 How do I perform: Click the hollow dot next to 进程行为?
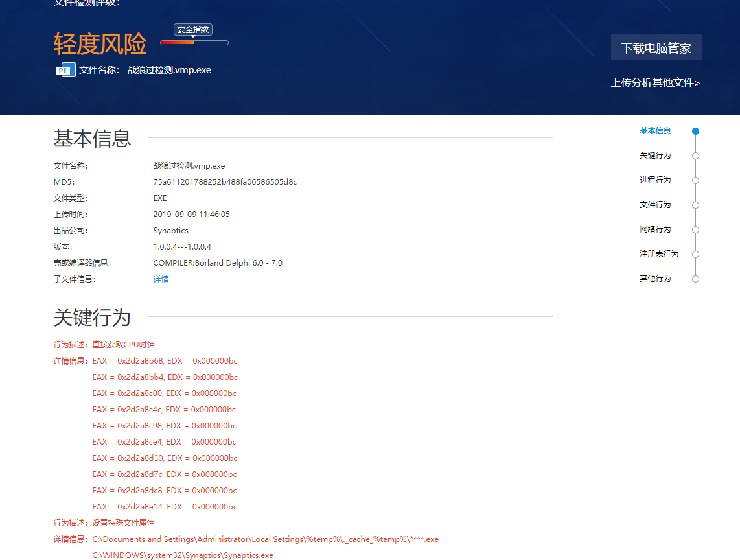[x=695, y=180]
